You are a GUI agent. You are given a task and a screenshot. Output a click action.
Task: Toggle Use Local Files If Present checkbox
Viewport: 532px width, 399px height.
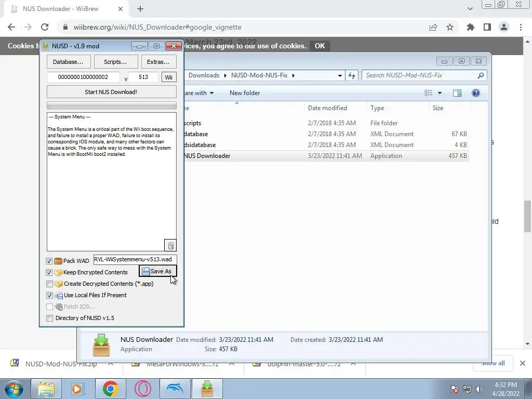[x=49, y=295]
